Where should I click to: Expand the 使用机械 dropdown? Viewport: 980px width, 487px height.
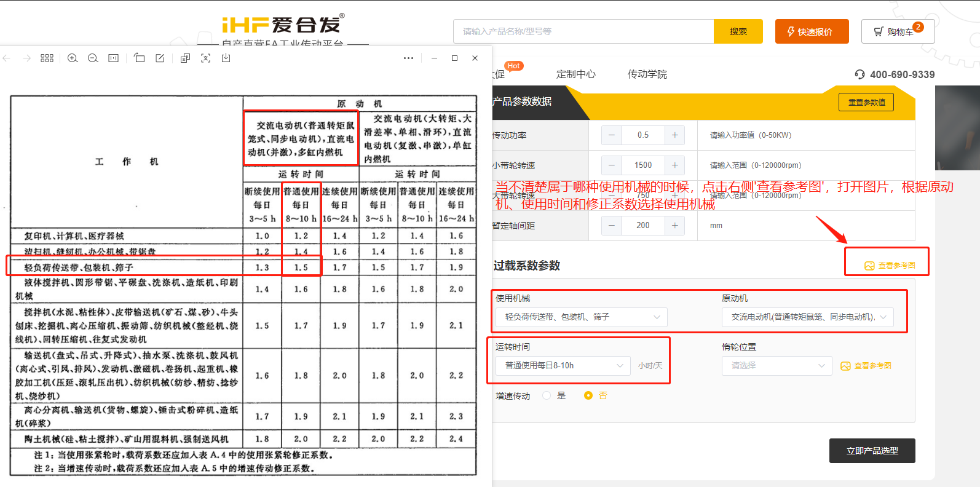(581, 317)
